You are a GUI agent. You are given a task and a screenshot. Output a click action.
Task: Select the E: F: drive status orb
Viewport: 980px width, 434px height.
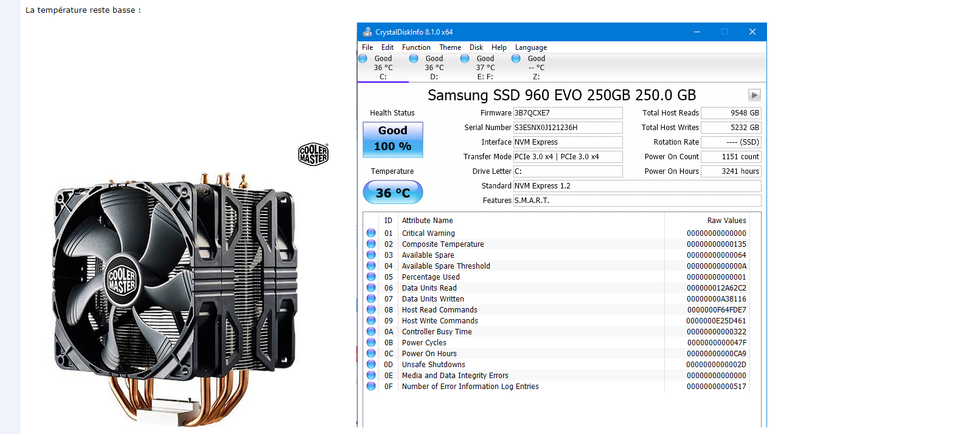(x=465, y=59)
